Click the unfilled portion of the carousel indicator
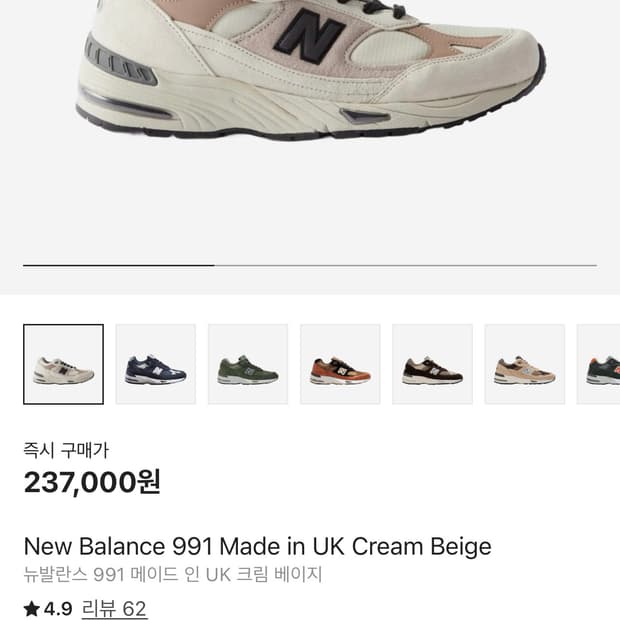 pos(406,266)
